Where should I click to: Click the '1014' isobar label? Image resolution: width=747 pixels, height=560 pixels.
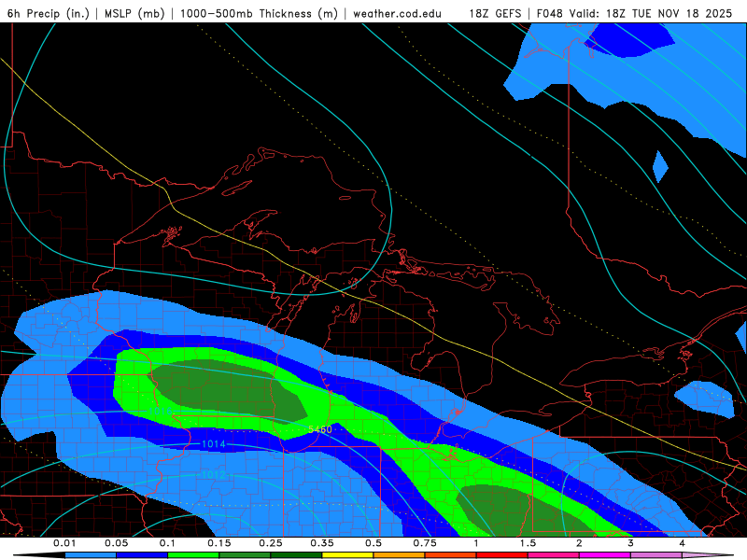click(214, 444)
